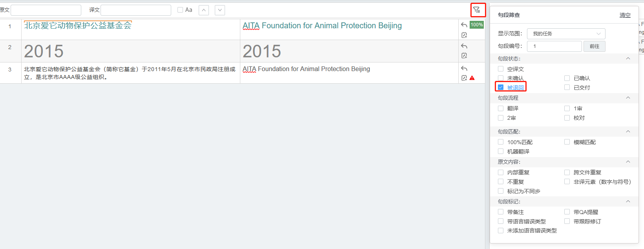Collapse the 句段匹配 section chevron

pos(628,132)
